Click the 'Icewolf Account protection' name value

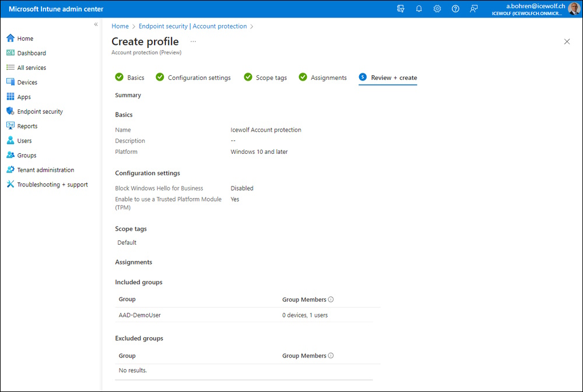click(x=266, y=130)
